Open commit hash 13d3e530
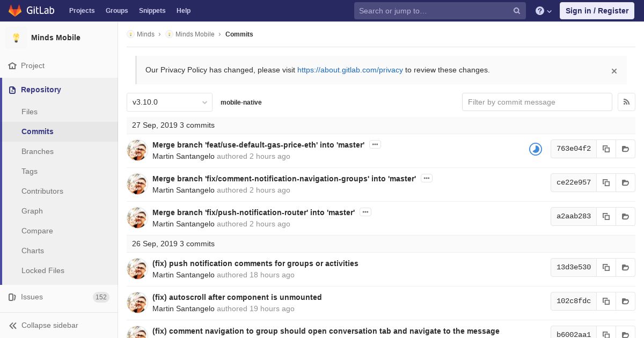644x338 pixels. 574,267
